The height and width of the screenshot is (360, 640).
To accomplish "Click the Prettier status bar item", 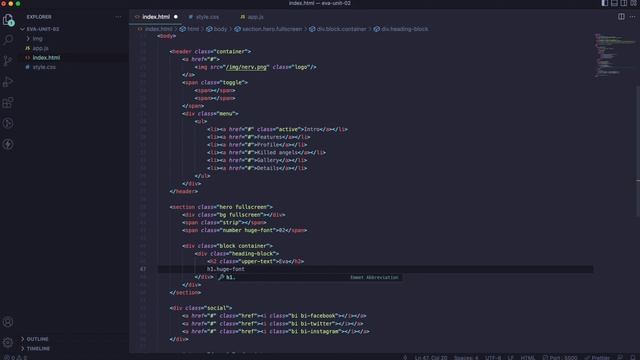I will 597,357.
